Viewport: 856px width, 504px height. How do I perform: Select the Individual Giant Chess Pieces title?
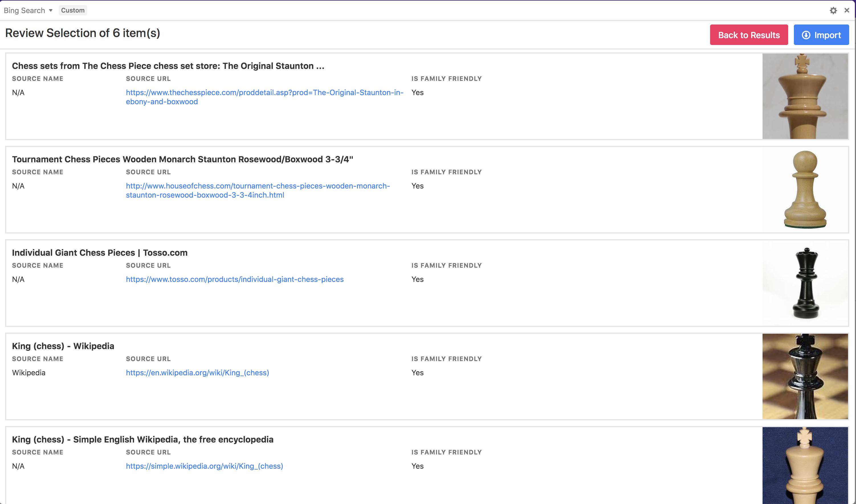pyautogui.click(x=99, y=253)
